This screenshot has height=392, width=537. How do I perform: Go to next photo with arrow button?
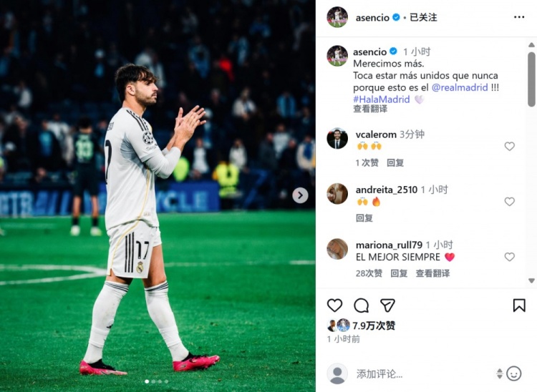point(300,195)
